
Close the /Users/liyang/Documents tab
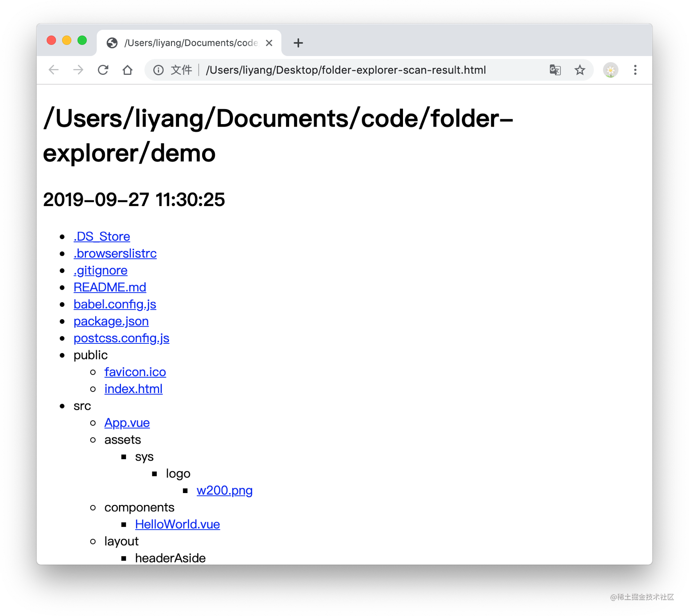click(x=269, y=43)
